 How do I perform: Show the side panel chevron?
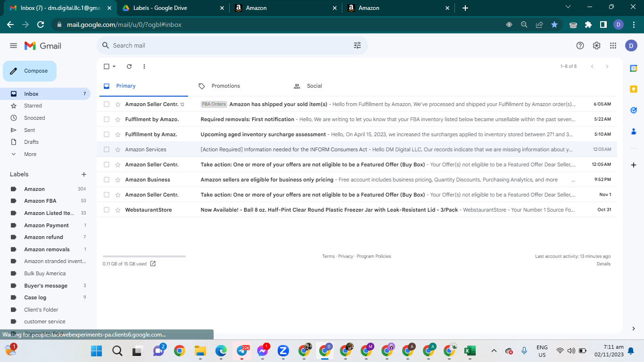coord(634,329)
